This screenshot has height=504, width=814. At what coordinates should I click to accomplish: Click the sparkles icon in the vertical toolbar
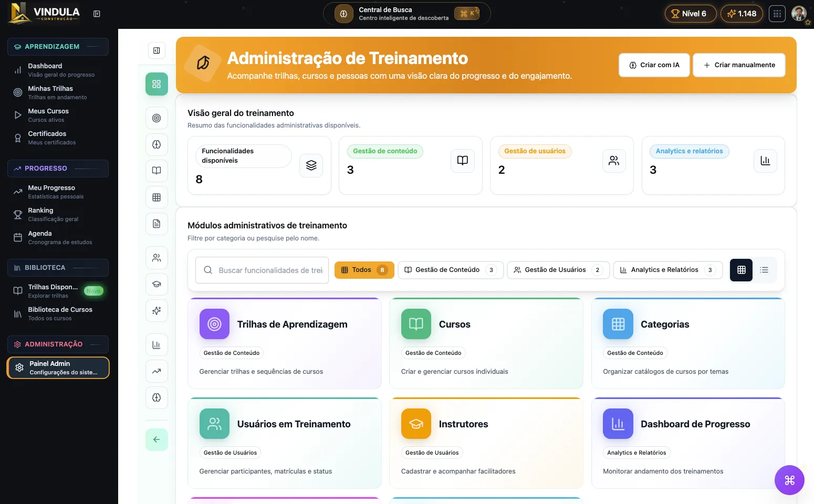[156, 310]
